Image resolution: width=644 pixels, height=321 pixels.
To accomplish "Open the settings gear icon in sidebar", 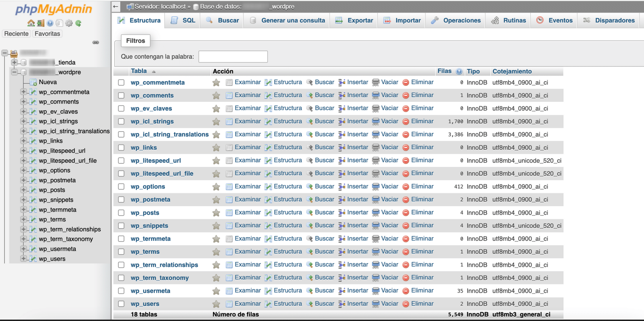I will pos(69,23).
